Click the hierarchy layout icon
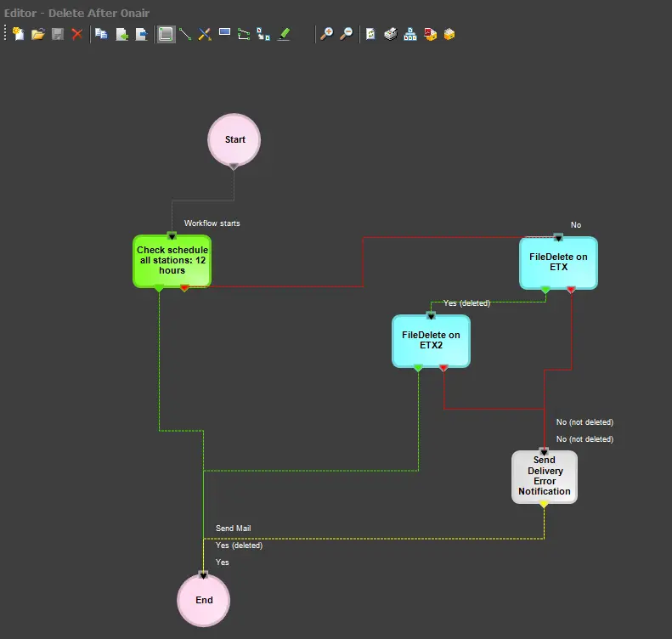The image size is (672, 639). [x=410, y=34]
